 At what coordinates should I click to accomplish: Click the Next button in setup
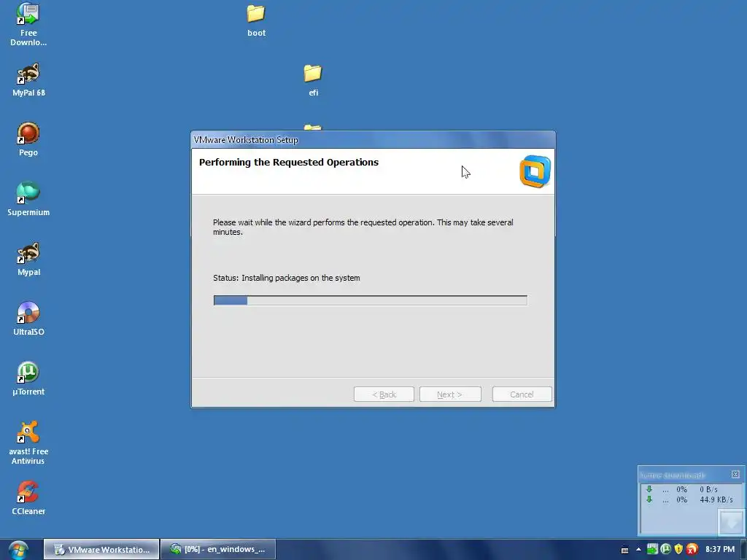[x=449, y=394]
